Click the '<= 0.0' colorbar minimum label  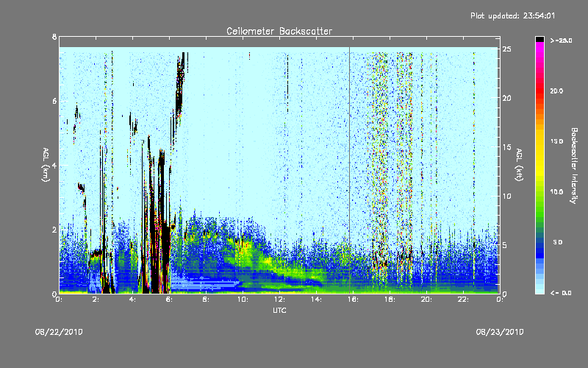point(561,293)
